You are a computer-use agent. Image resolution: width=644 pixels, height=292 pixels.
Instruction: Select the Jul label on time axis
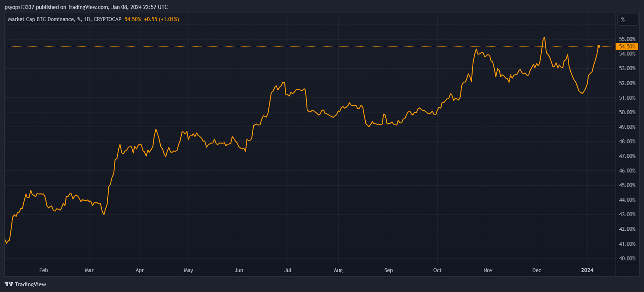point(288,270)
